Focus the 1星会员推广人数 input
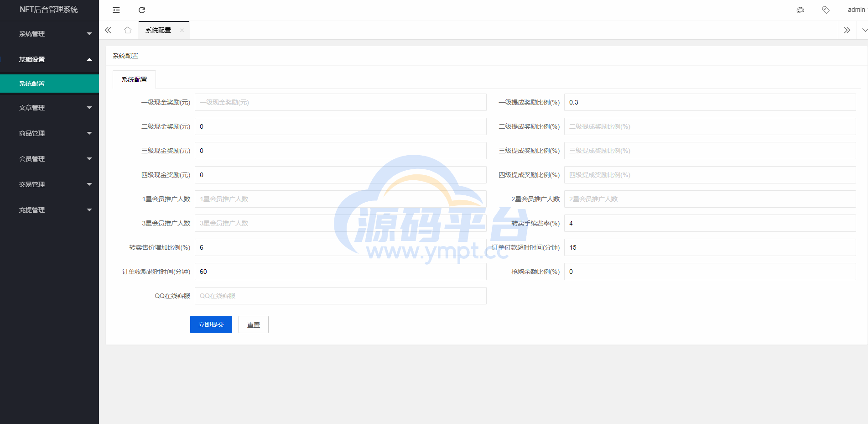Image resolution: width=868 pixels, height=424 pixels. pyautogui.click(x=341, y=199)
